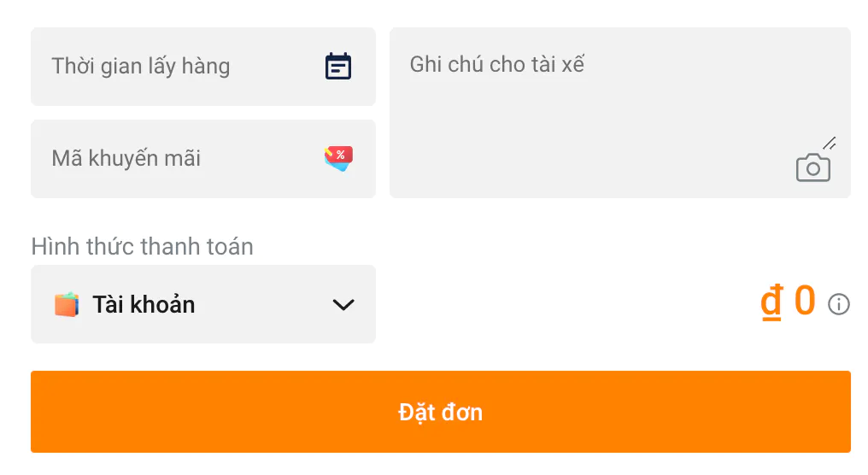868x475 pixels.
Task: Click the wallet icon beside Tài khoản
Action: coord(67,305)
